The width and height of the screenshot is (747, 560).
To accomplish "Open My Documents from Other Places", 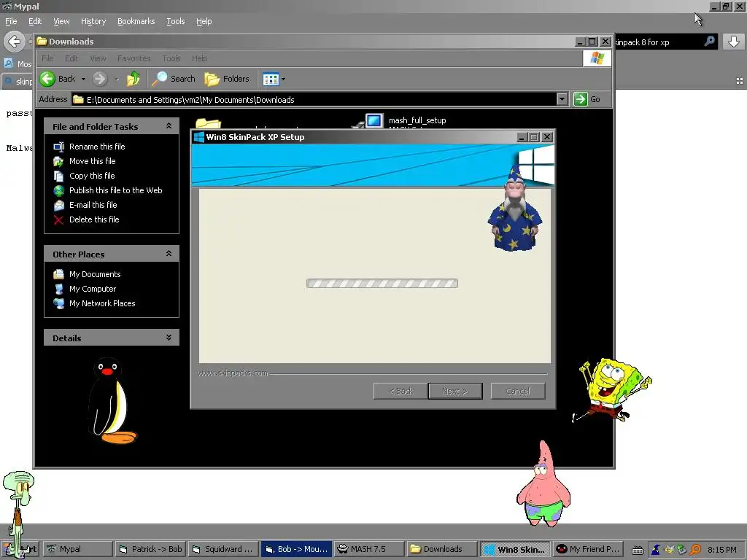I will 95,274.
